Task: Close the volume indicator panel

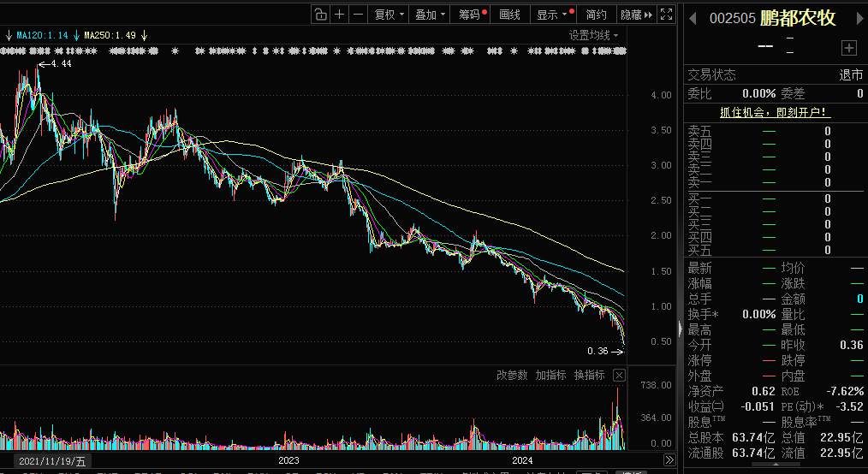Action: click(619, 376)
